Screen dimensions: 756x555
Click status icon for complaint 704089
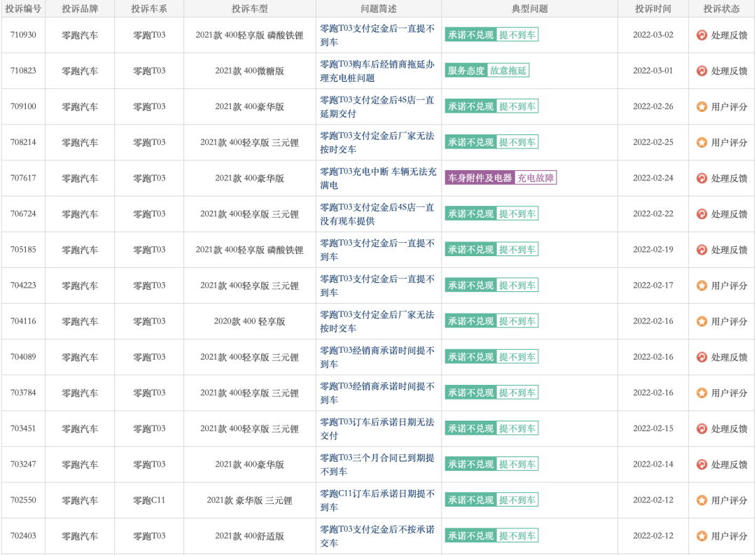(701, 358)
